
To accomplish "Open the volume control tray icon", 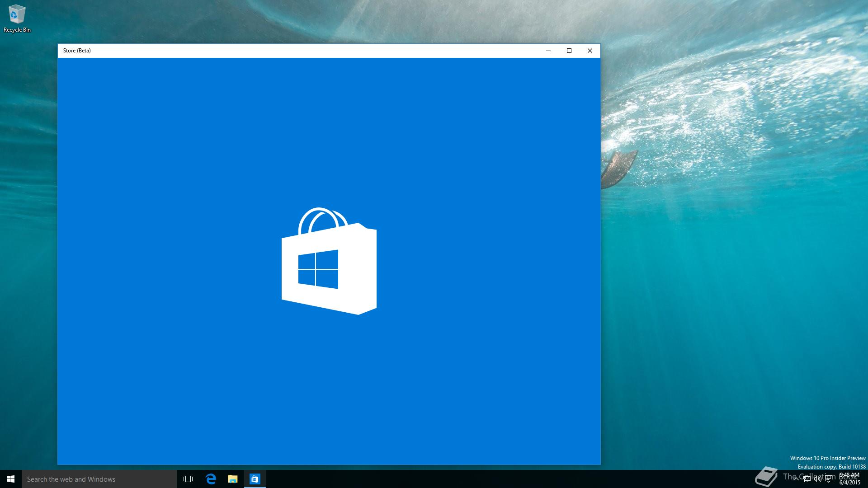I will pos(818,479).
